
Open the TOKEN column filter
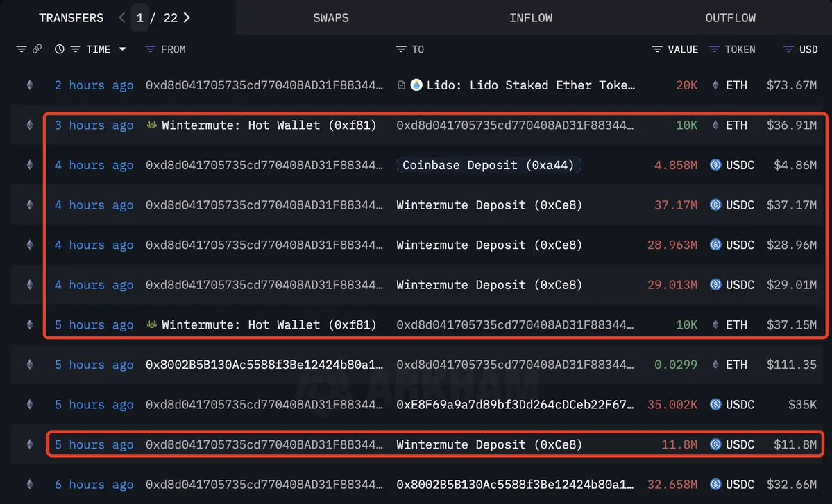click(714, 49)
